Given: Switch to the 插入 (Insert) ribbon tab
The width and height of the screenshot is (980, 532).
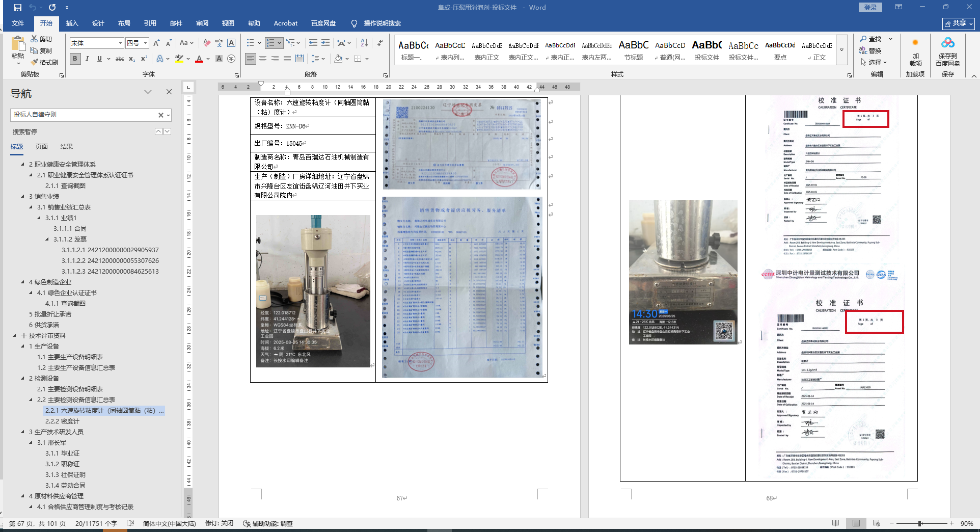Looking at the screenshot, I should [x=72, y=23].
